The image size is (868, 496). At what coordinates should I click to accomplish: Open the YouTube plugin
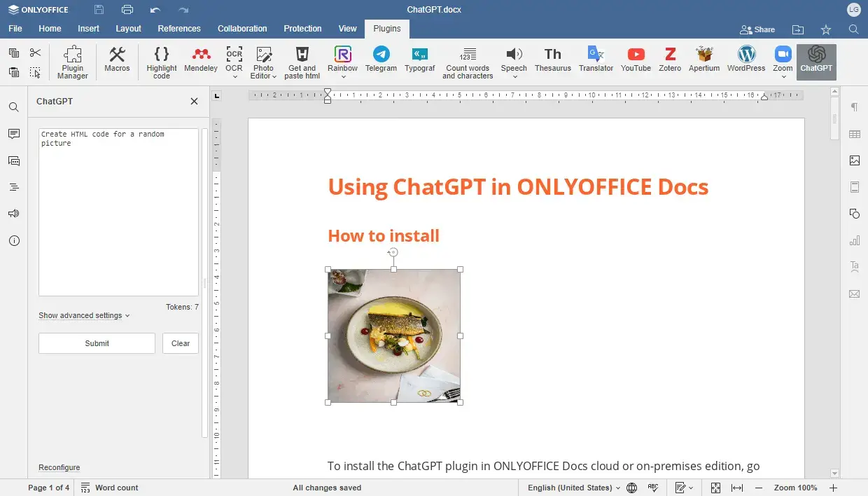pyautogui.click(x=636, y=59)
